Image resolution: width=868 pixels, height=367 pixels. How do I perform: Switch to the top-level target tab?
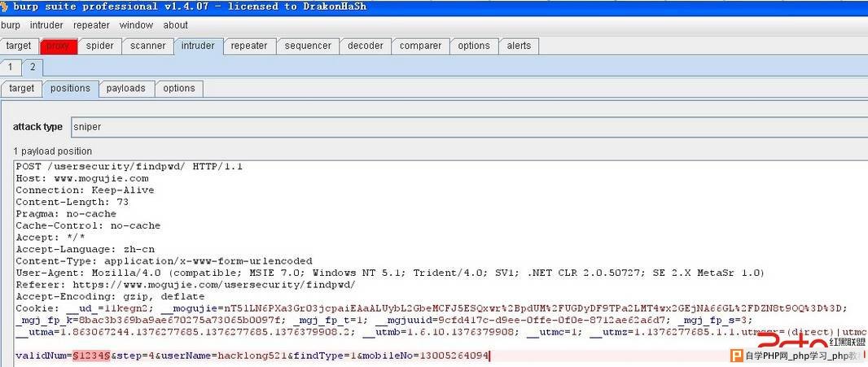click(19, 46)
